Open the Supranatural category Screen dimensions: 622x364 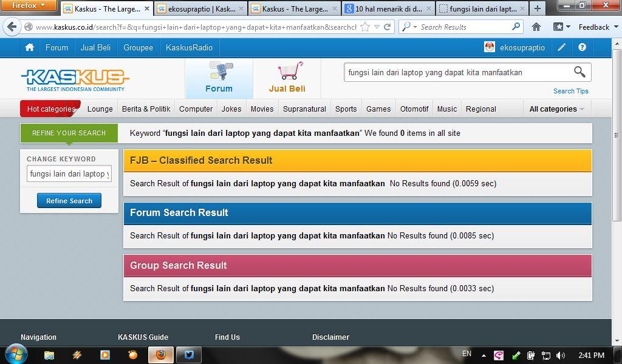click(x=304, y=109)
